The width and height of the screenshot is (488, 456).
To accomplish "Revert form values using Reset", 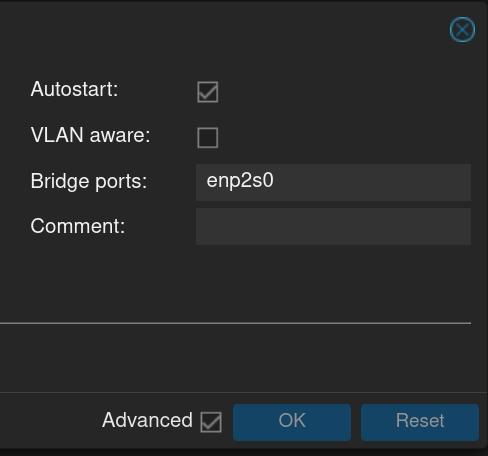I will [420, 422].
